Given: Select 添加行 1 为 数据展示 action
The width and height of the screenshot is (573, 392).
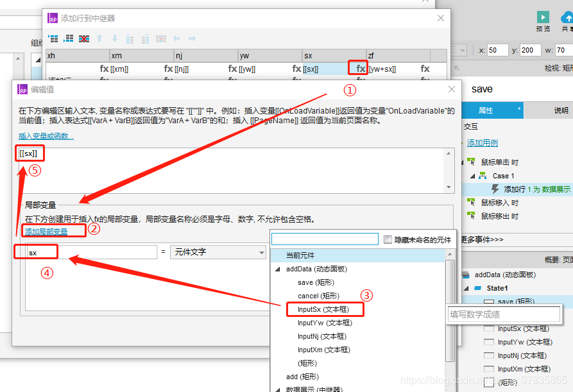Looking at the screenshot, I should pos(537,189).
